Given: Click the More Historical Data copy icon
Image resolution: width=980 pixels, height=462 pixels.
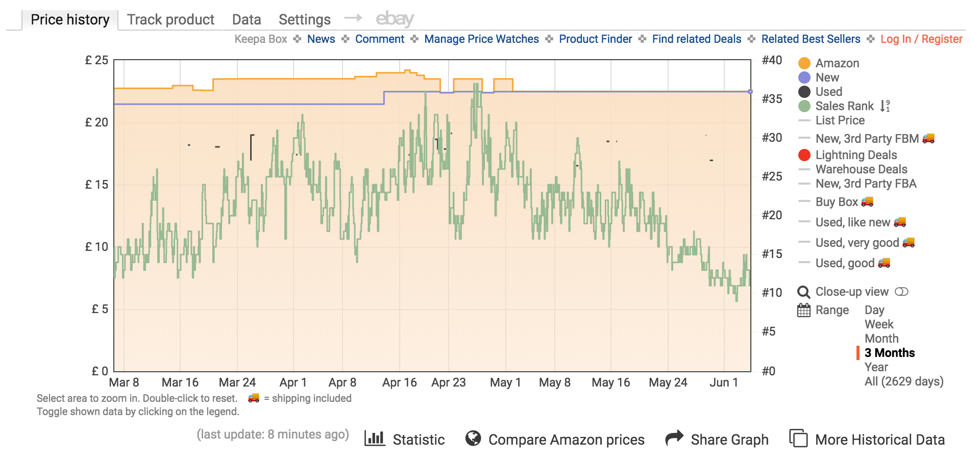Looking at the screenshot, I should pyautogui.click(x=798, y=438).
